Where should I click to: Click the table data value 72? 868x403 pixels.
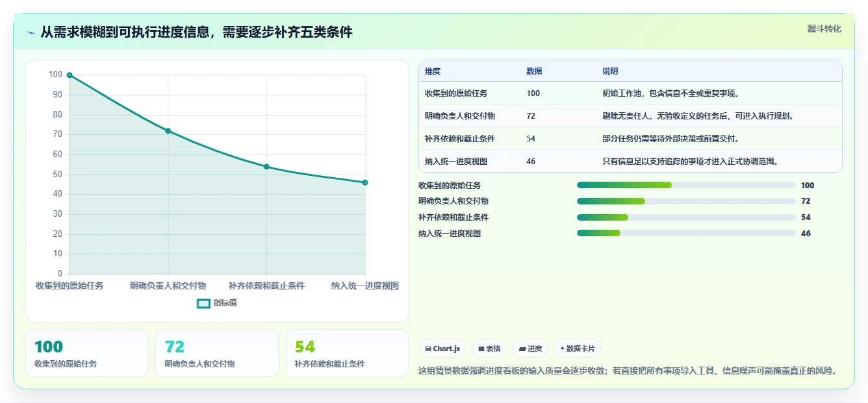click(531, 116)
